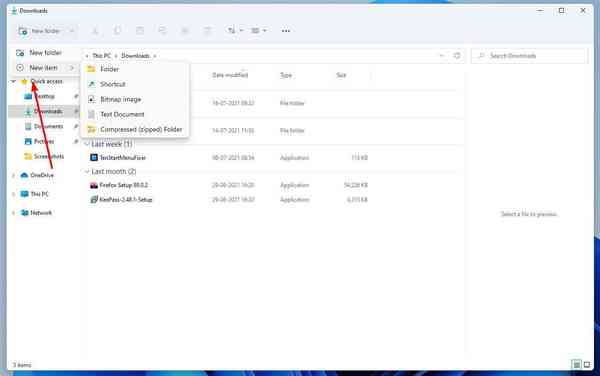Open the Sort options dropdown
The height and width of the screenshot is (376, 600).
pyautogui.click(x=235, y=31)
